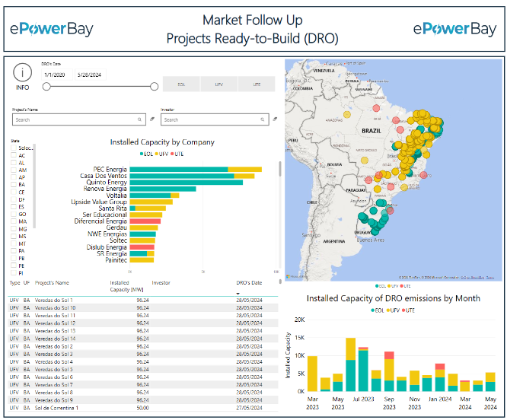Click the Investor search field
The width and height of the screenshot is (507, 420).
click(215, 119)
